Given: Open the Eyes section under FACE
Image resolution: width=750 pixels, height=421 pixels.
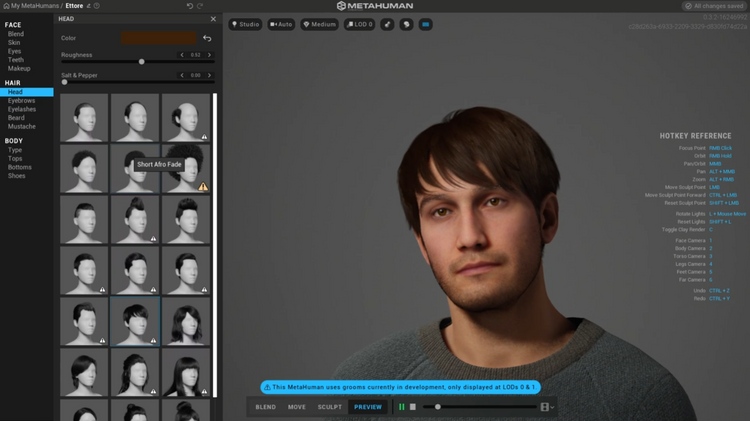Looking at the screenshot, I should 14,51.
